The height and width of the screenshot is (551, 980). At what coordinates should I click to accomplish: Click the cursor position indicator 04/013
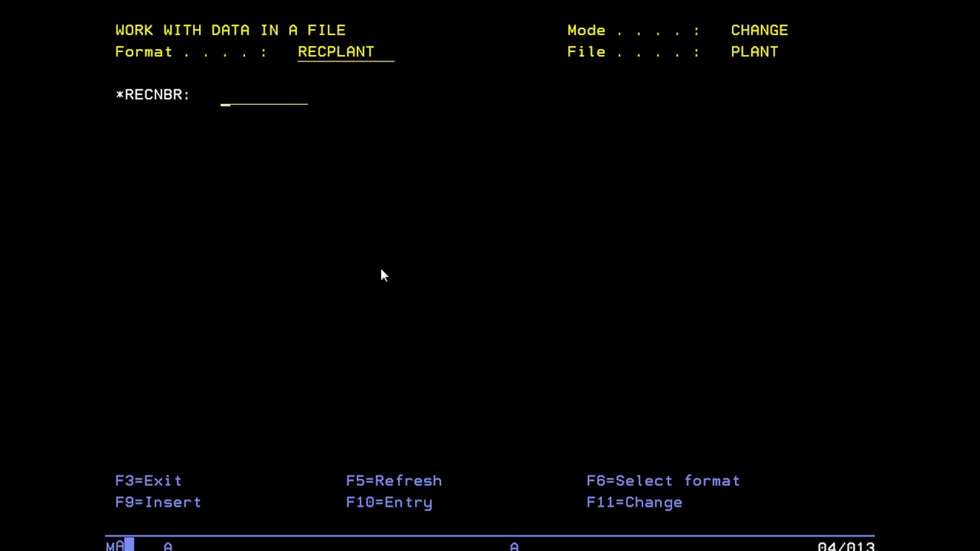(845, 546)
